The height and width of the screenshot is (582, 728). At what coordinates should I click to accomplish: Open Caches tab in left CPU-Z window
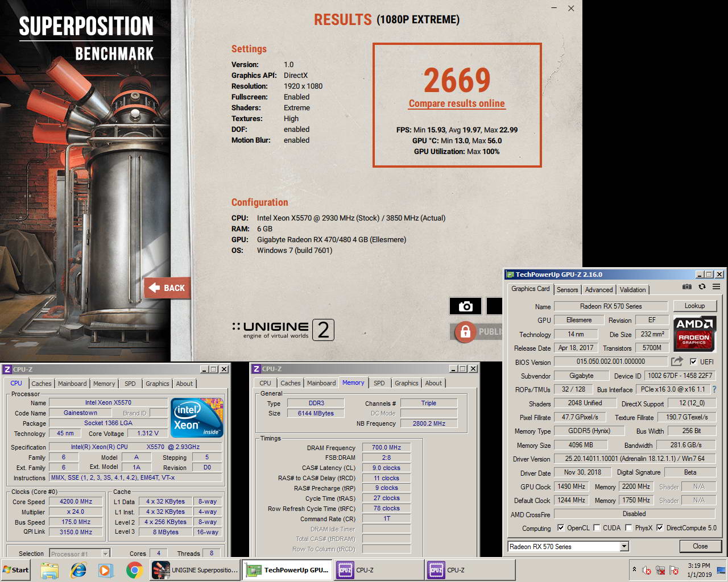point(42,384)
